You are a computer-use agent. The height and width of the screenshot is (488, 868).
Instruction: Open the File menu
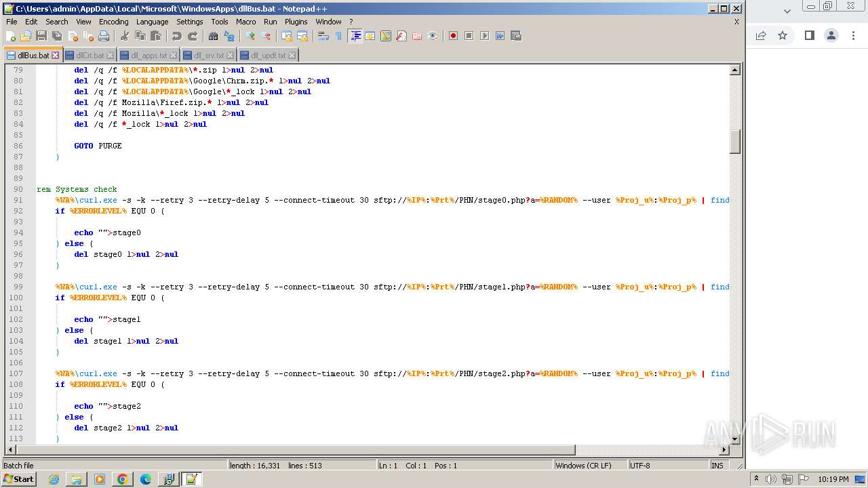[x=12, y=22]
